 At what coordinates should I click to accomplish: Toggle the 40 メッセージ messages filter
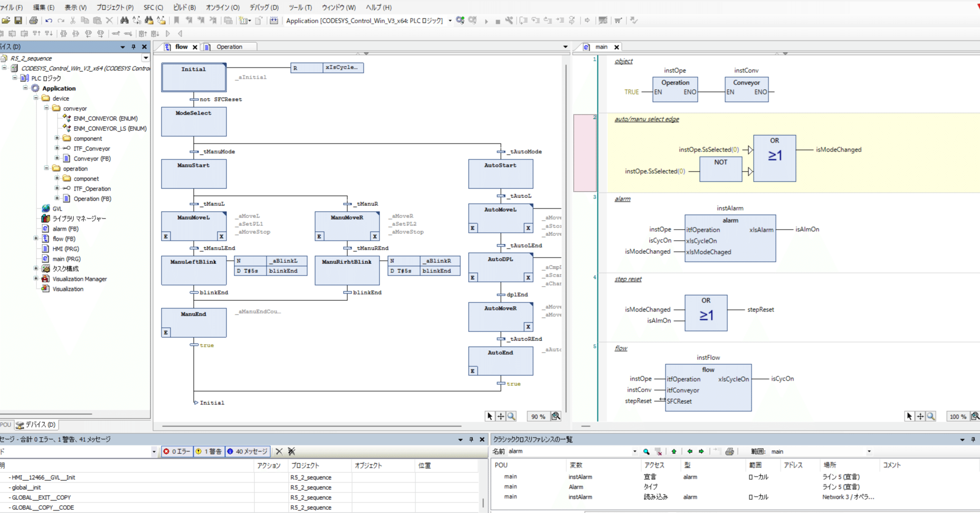[x=247, y=452]
